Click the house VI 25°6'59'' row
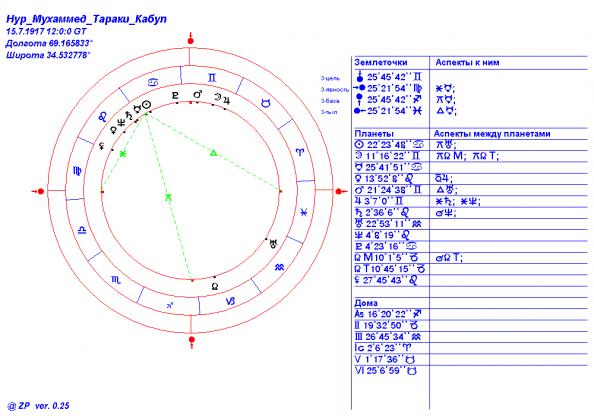Viewport: 594px width, 416px height. click(x=386, y=371)
